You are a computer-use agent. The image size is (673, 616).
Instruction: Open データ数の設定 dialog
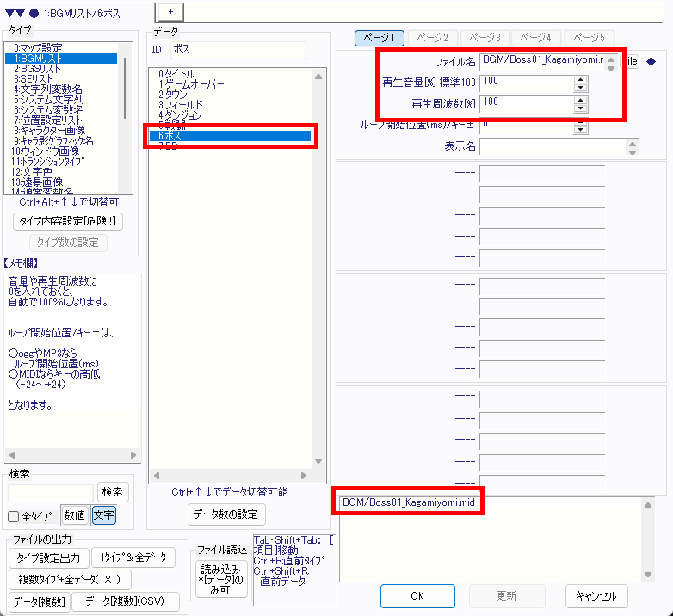pos(227,514)
